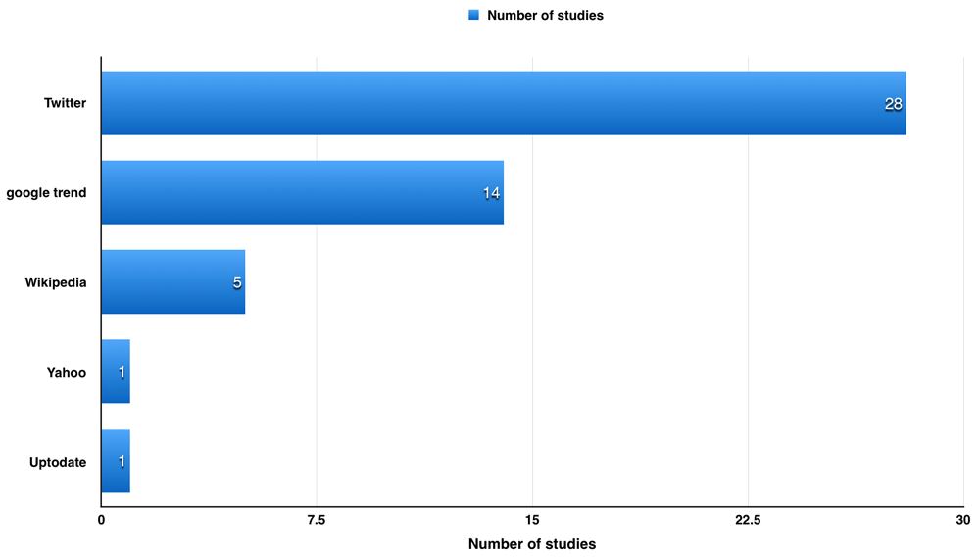
Task: Click the 'google trend' category label
Action: 46,193
